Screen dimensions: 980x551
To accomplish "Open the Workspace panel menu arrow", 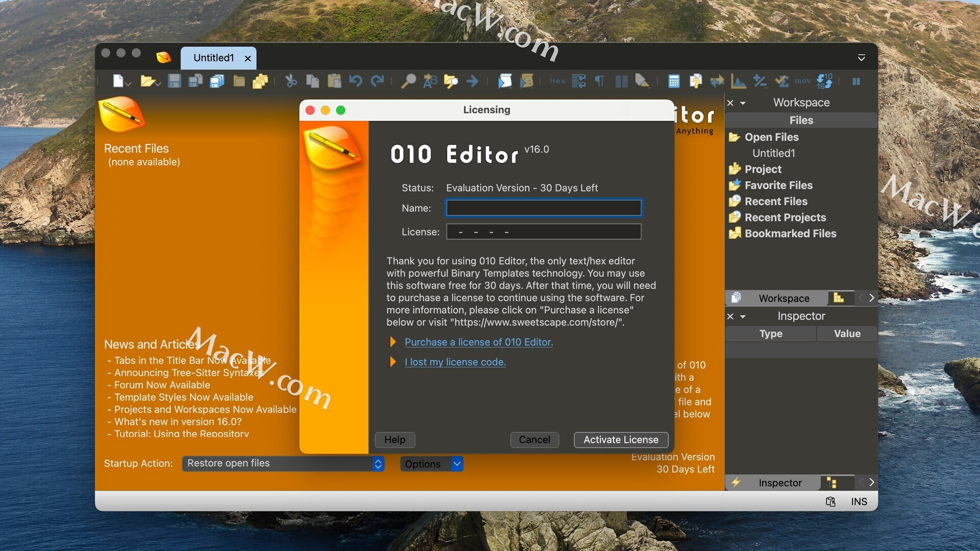I will pyautogui.click(x=743, y=103).
